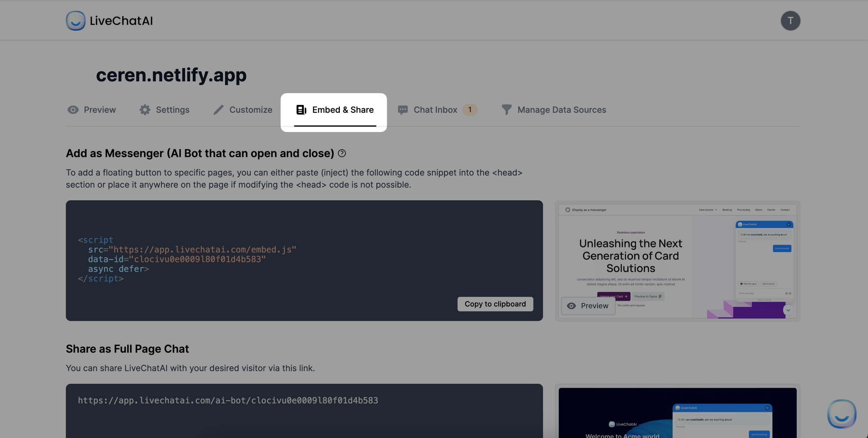Screen dimensions: 868x438
Task: Click Preview button on messenger thumbnail
Action: (588, 306)
